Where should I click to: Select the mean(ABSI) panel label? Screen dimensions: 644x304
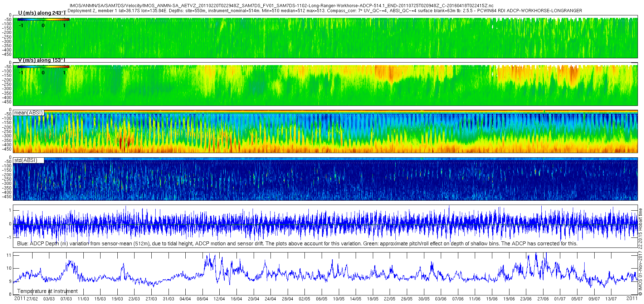[28, 113]
